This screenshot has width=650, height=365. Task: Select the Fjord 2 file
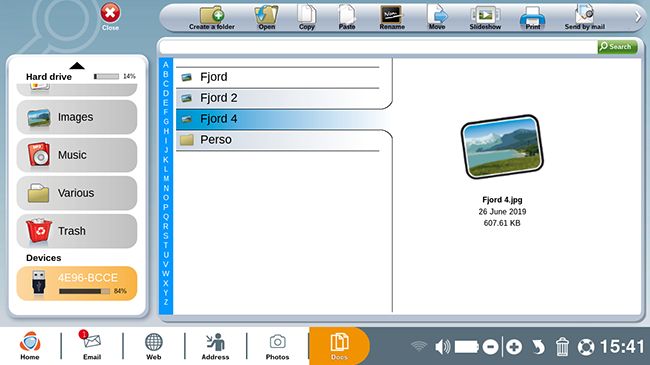[278, 98]
